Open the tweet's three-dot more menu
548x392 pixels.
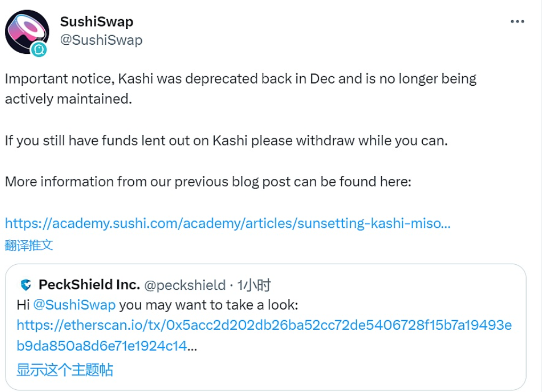[518, 22]
